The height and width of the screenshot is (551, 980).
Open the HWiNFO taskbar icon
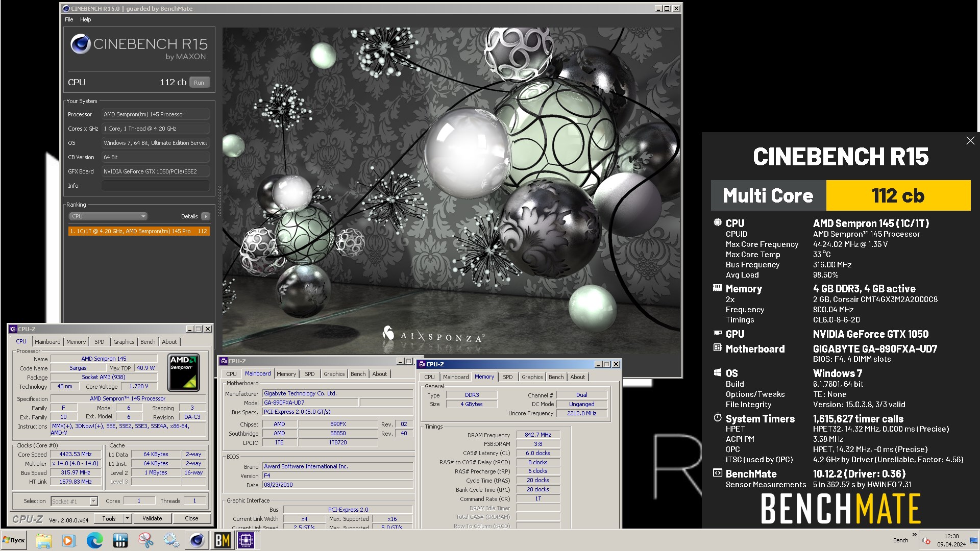[120, 540]
